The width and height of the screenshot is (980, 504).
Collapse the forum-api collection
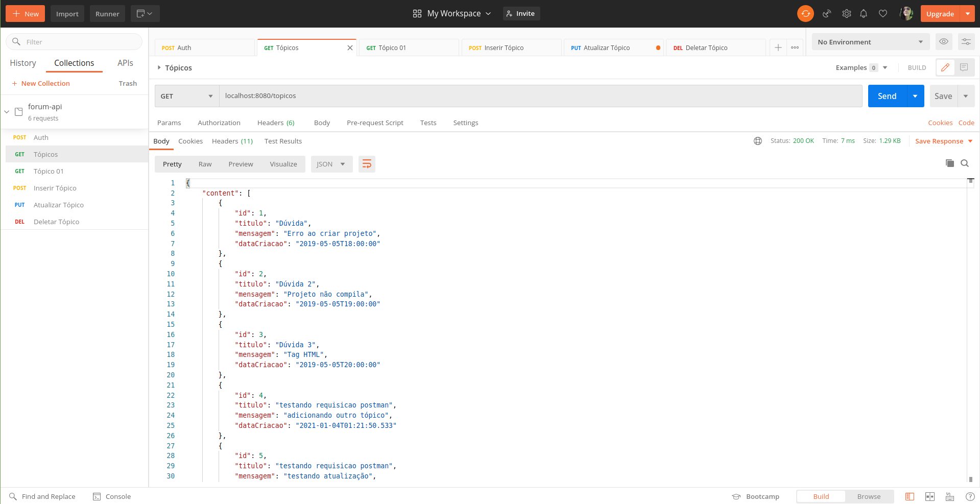[x=7, y=111]
